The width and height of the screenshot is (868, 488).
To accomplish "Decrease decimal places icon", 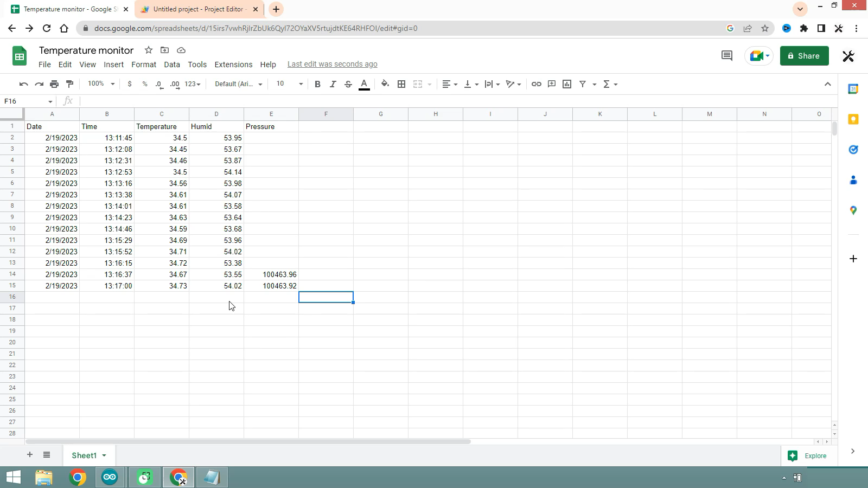I will 159,84.
